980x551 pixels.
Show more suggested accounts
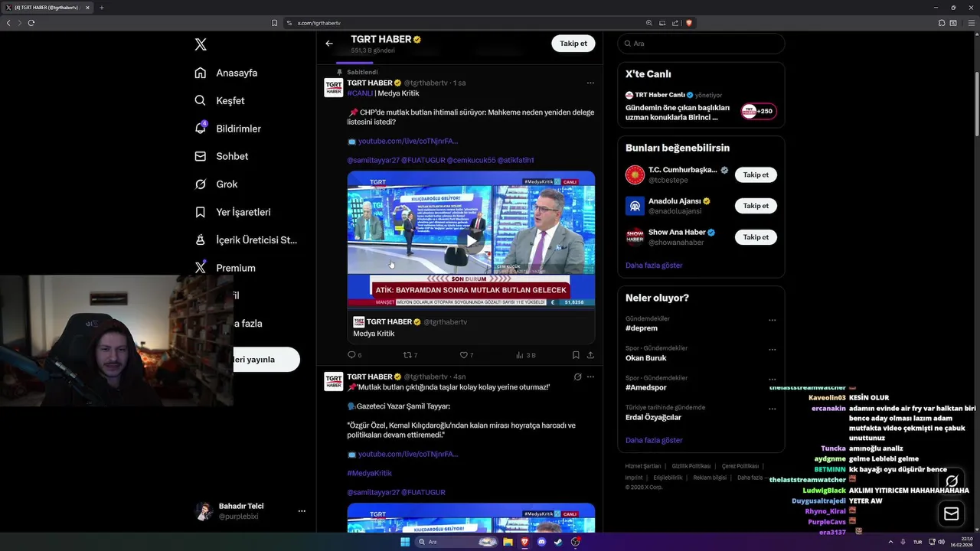[x=654, y=266]
